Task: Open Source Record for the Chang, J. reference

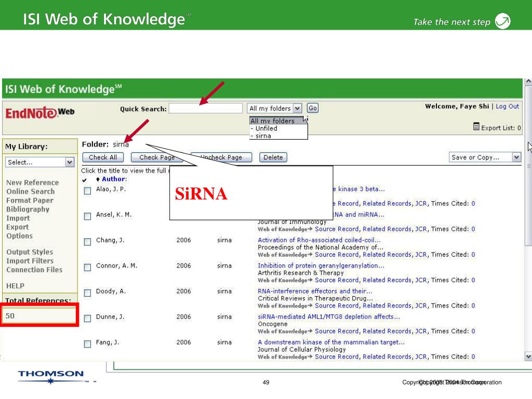Action: tap(337, 255)
